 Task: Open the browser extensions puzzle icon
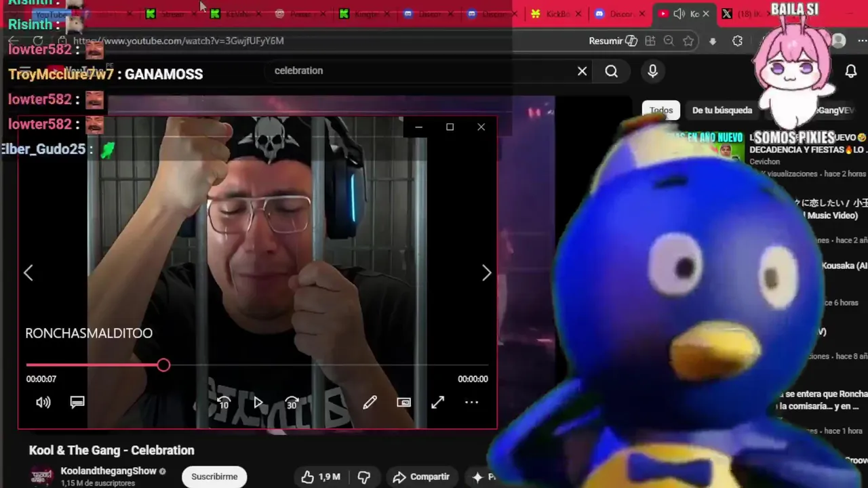point(738,41)
